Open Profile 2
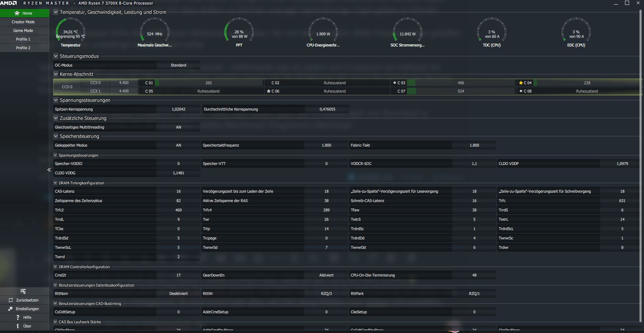The width and height of the screenshot is (644, 333). tap(25, 48)
